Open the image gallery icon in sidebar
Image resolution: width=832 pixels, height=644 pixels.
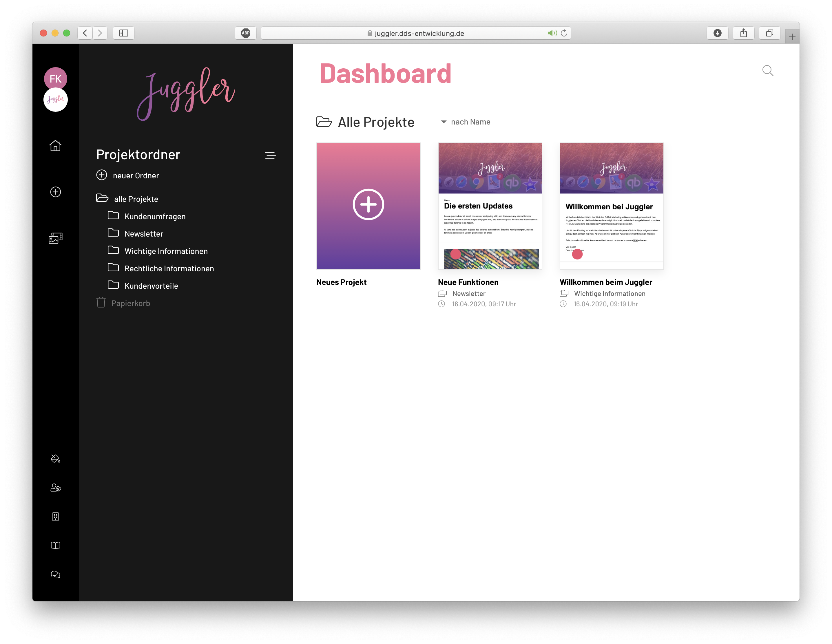[55, 238]
